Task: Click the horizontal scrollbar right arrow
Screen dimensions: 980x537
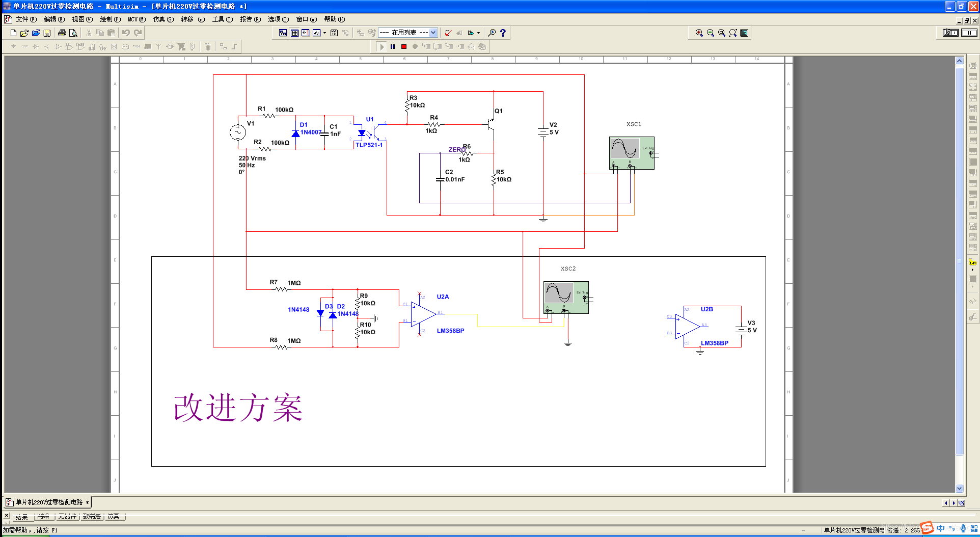Action: [x=953, y=503]
